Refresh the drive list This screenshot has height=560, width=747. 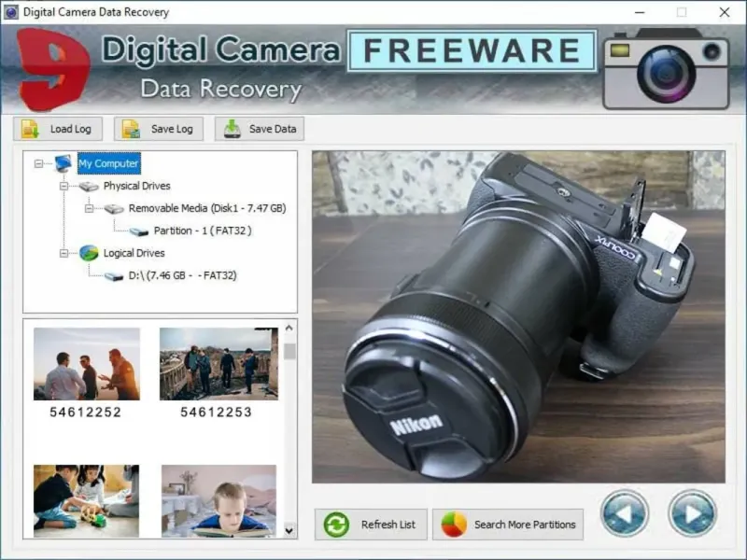point(371,525)
